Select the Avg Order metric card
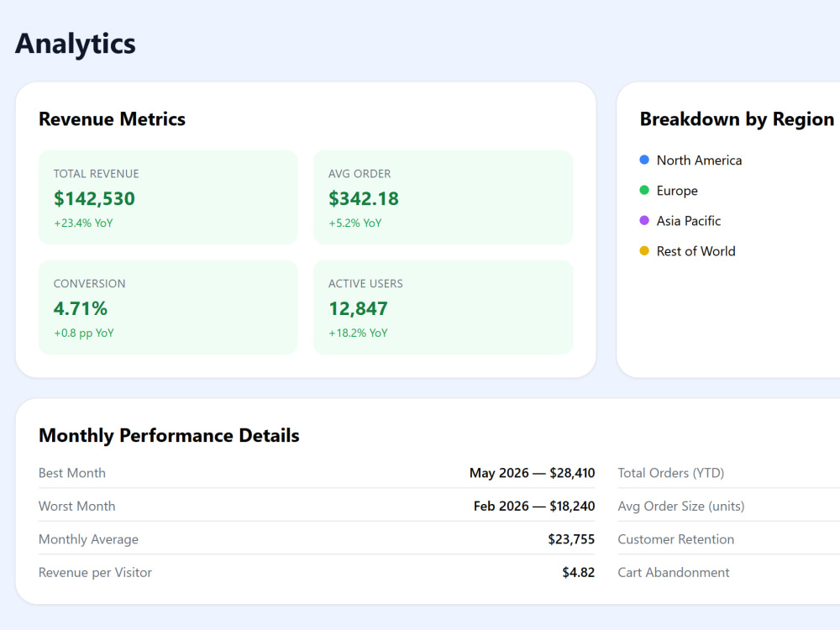Viewport: 840px width, 630px height. click(443, 197)
